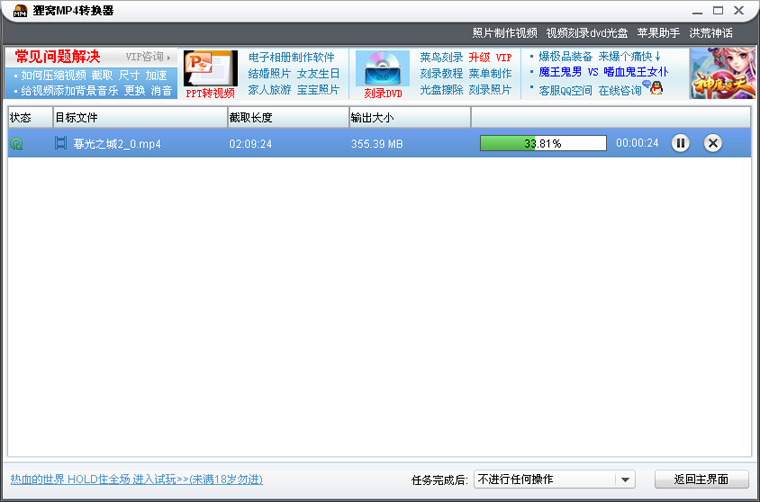The width and height of the screenshot is (760, 502).
Task: Open the 光盘擦除 link
Action: pos(442,90)
